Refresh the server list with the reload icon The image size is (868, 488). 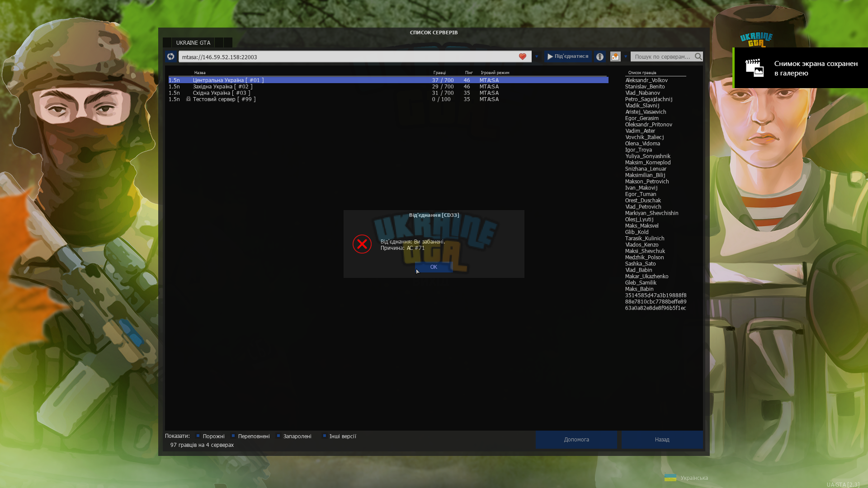[170, 56]
